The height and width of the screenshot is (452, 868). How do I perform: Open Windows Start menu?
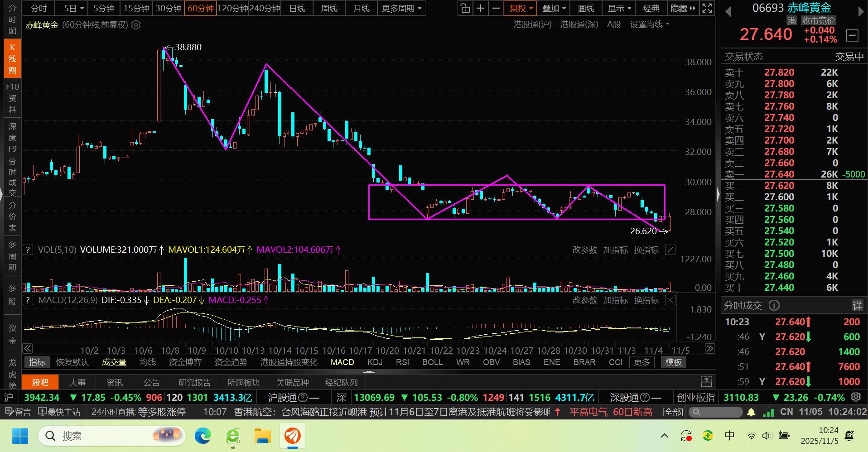[20, 436]
